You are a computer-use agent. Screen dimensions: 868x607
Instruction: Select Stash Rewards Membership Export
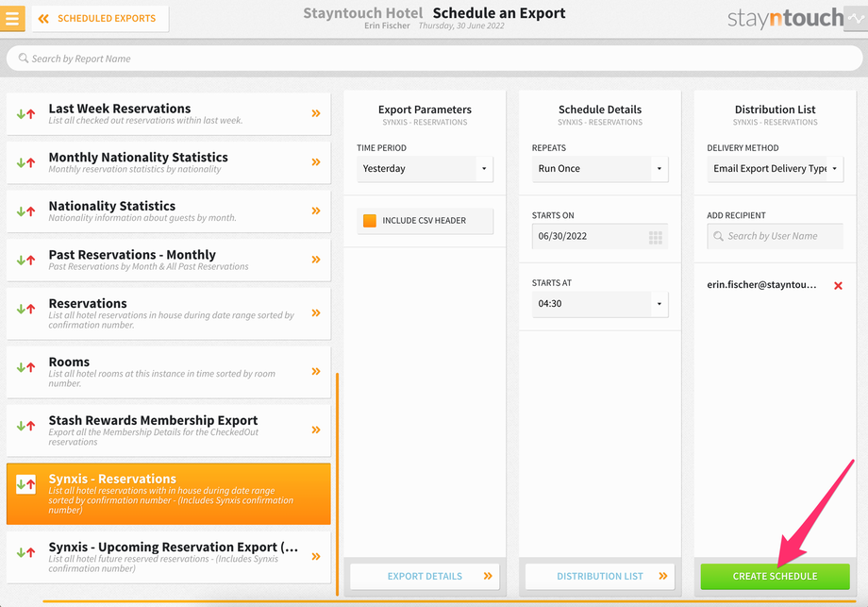point(168,430)
